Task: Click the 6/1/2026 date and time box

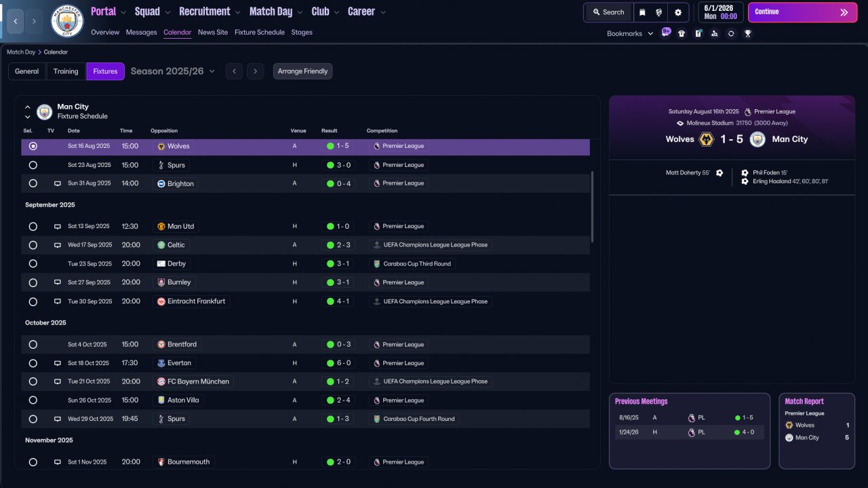Action: tap(719, 12)
